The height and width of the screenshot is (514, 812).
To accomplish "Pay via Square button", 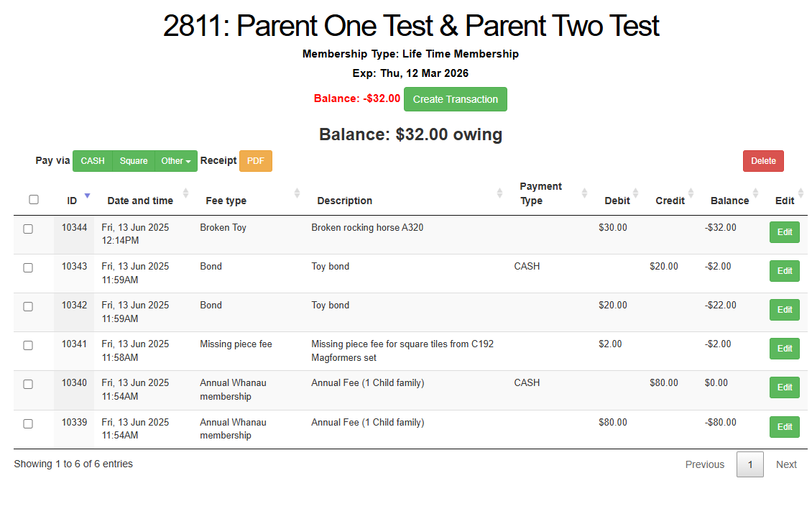I will click(x=134, y=161).
